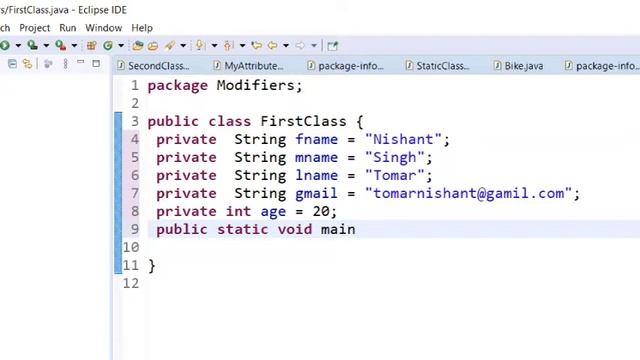
Task: Click the New Java Package icon
Action: point(91,46)
